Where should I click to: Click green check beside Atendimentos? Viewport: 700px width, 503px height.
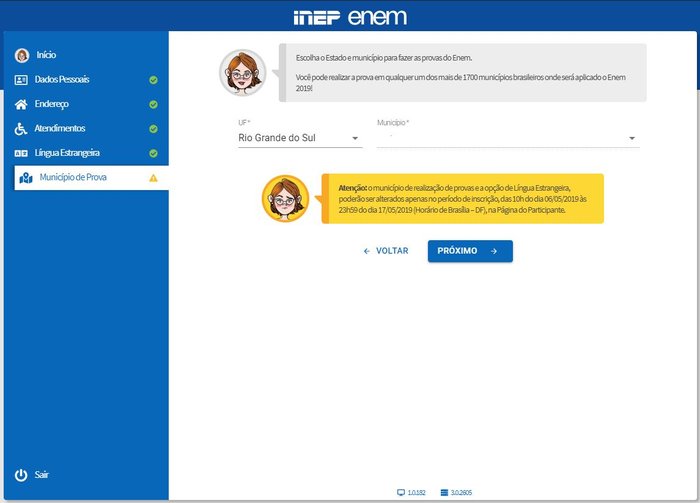pyautogui.click(x=153, y=129)
